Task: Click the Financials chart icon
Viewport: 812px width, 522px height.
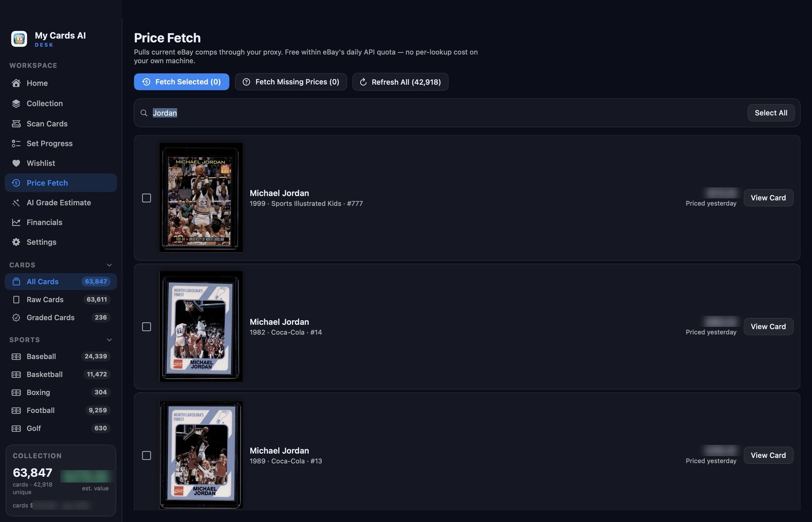Action: [16, 223]
